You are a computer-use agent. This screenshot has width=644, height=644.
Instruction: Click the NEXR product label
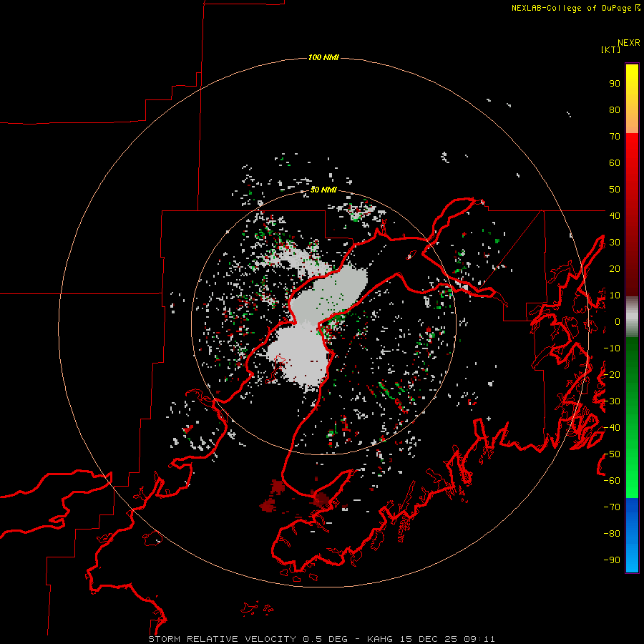tap(628, 43)
